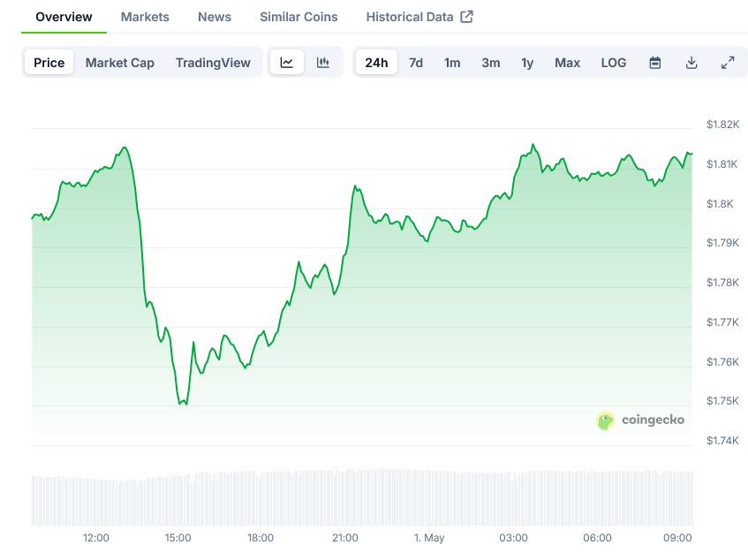Go to the Similar Coins tab
Viewport: 748px width, 560px height.
(298, 16)
